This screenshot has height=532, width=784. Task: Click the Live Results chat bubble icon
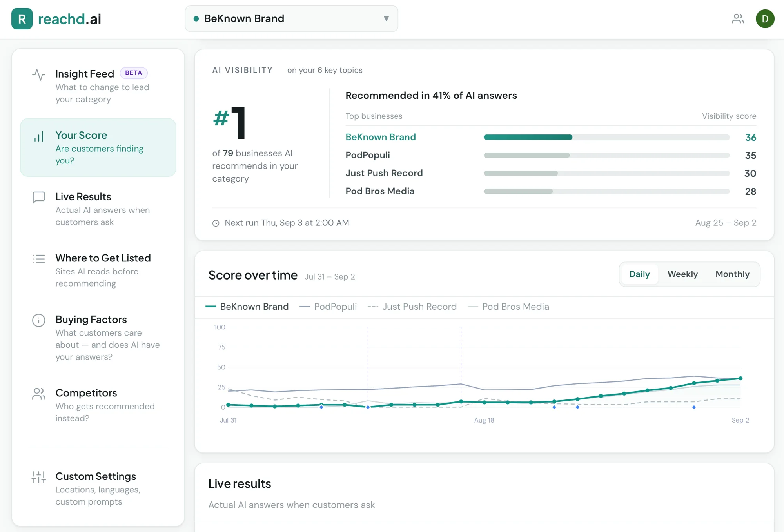(38, 198)
